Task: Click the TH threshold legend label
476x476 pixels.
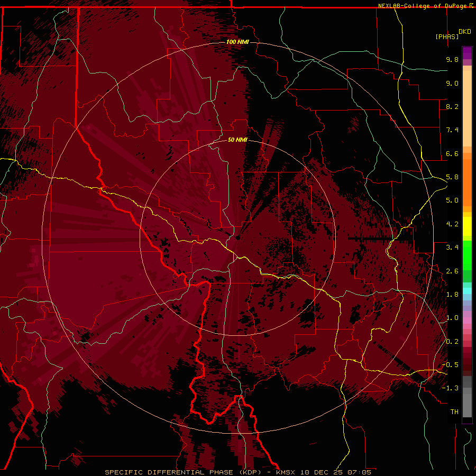Action: (x=454, y=412)
